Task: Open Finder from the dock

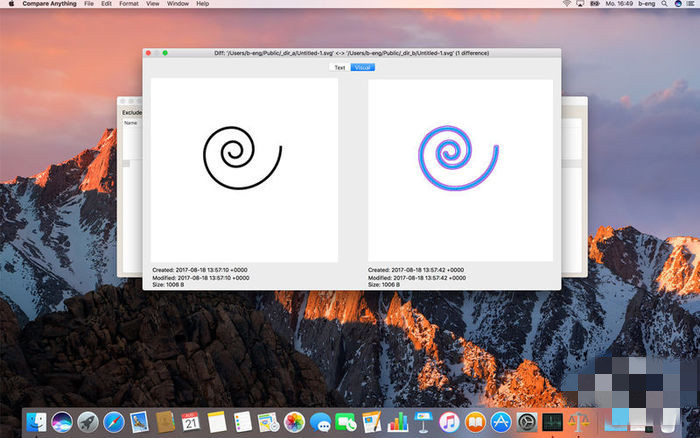Action: coord(36,422)
